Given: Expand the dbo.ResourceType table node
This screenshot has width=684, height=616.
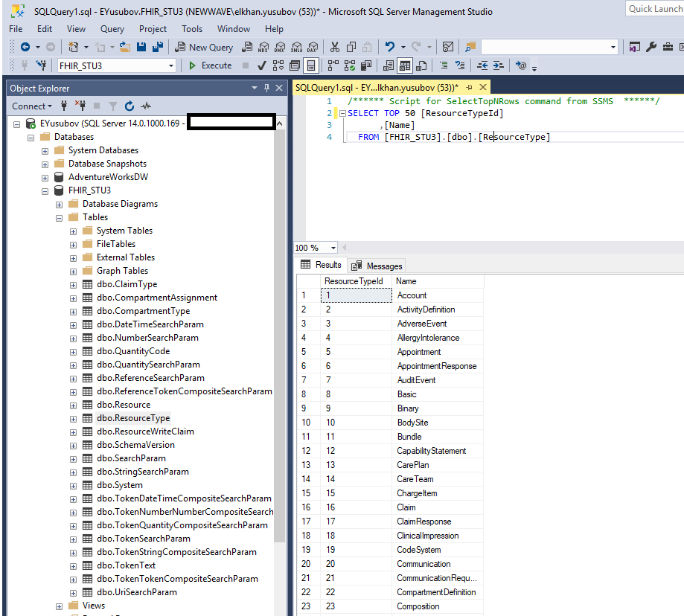Looking at the screenshot, I should (73, 418).
